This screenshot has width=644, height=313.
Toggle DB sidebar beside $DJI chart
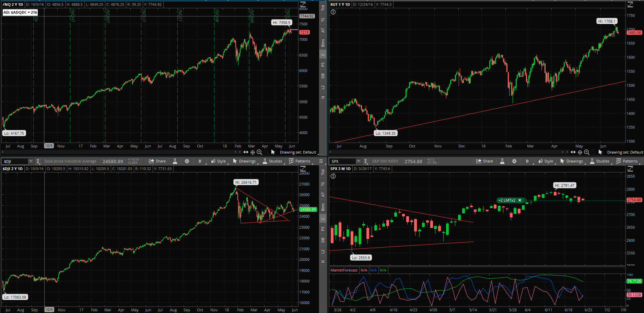click(x=323, y=240)
